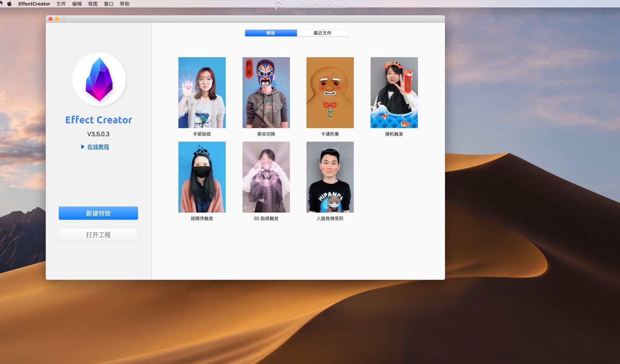
Task: Select the 卡通形象 gingerbread template thumbnail
Action: (x=330, y=93)
